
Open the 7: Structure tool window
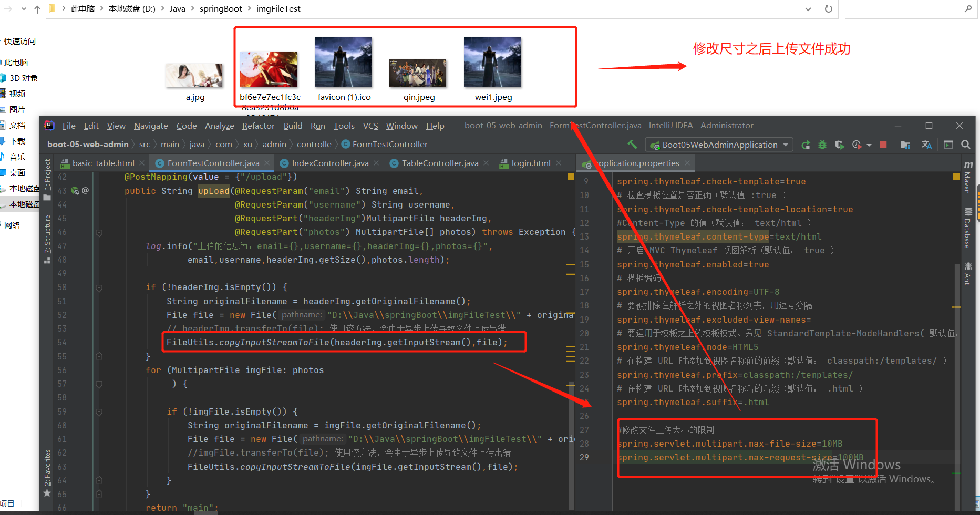pos(47,239)
